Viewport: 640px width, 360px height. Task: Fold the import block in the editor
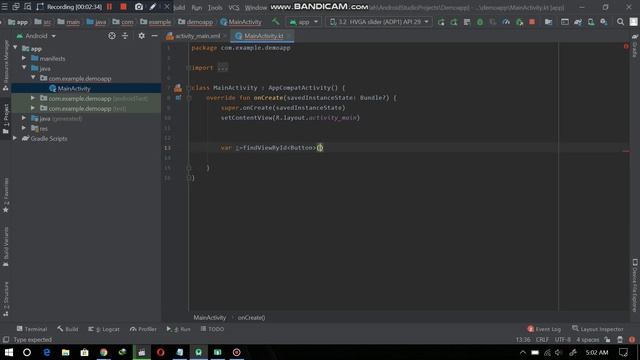pyautogui.click(x=189, y=68)
